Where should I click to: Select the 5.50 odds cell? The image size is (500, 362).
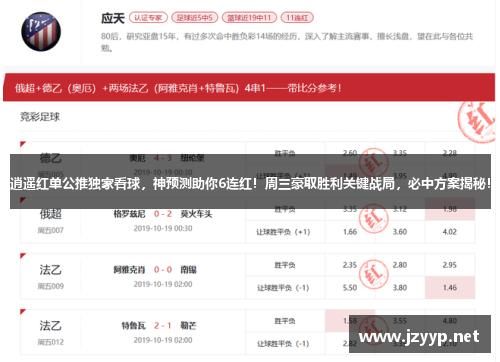point(350,288)
